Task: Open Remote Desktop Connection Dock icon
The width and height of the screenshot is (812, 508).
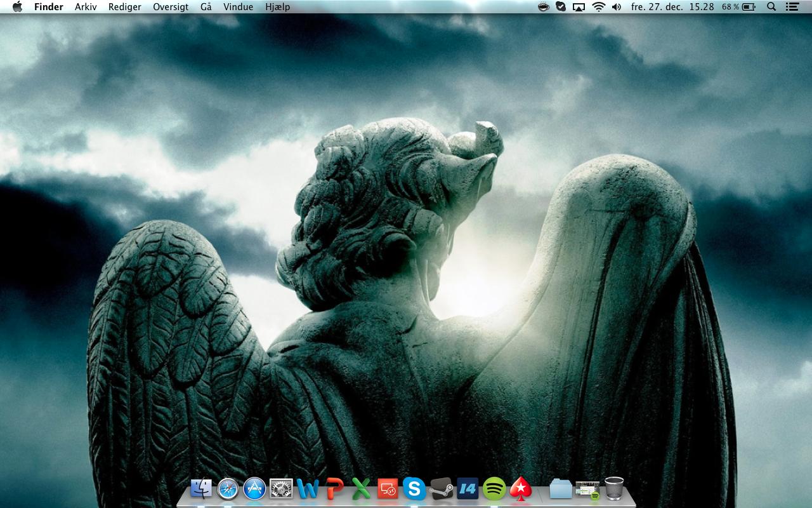Action: (388, 488)
